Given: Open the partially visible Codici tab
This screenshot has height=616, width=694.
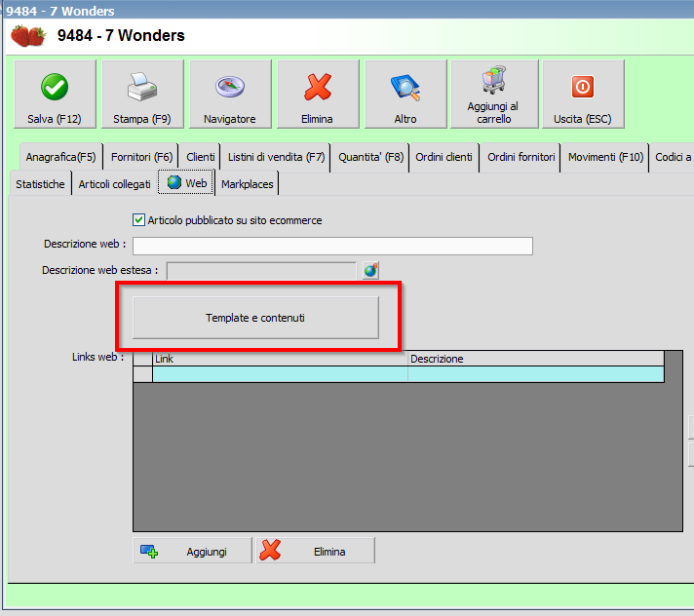Looking at the screenshot, I should [673, 157].
